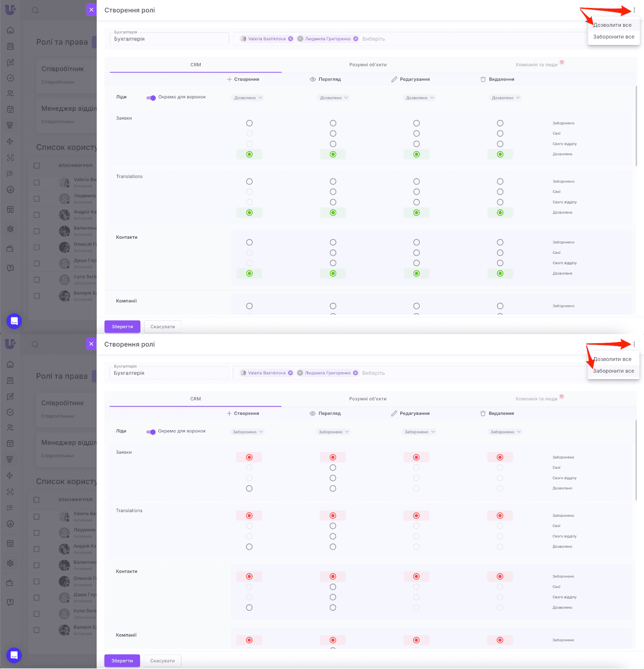The width and height of the screenshot is (644, 669).
Task: Select Свої for Контакти viewing, upper screenshot
Action: coord(333,253)
